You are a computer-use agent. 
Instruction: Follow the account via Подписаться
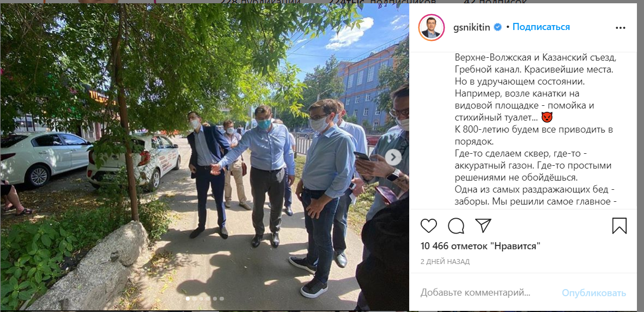pyautogui.click(x=541, y=27)
